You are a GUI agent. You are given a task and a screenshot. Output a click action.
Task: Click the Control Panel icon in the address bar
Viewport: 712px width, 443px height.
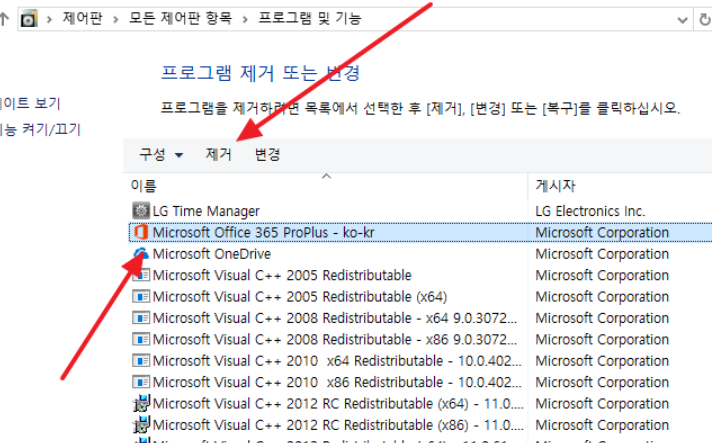tap(29, 19)
